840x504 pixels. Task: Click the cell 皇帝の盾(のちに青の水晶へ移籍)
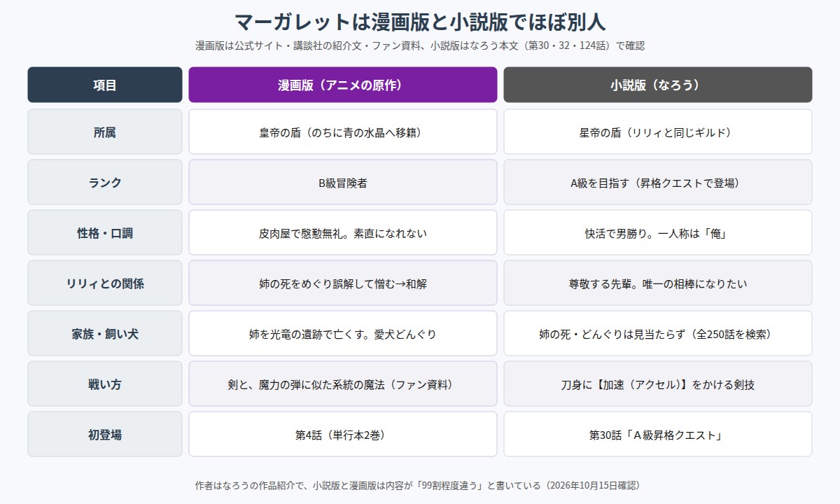(343, 132)
